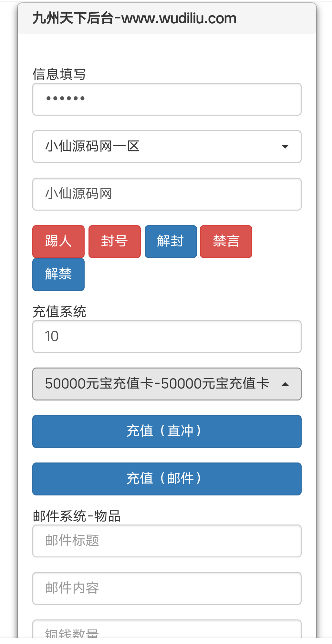Expand the 50000元宝充值卡 item dropdown
332x644 pixels.
point(167,384)
